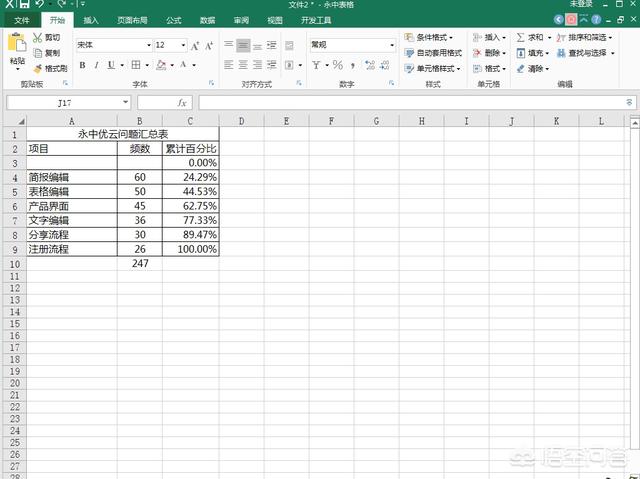640x479 pixels.
Task: Click the help question mark icon
Action: (596, 19)
